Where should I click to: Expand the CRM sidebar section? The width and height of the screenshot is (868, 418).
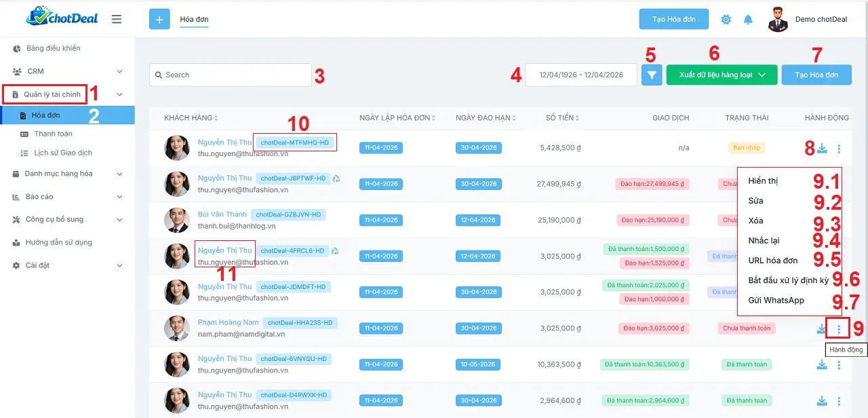(68, 71)
